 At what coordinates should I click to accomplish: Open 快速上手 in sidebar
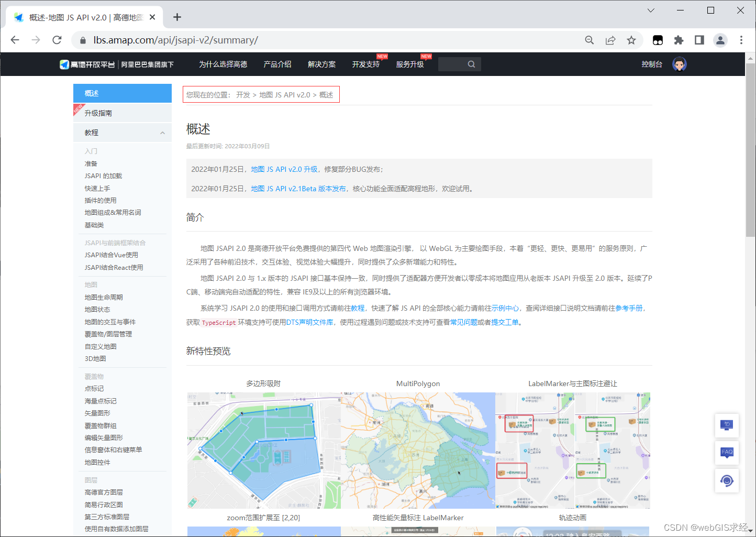(x=97, y=189)
